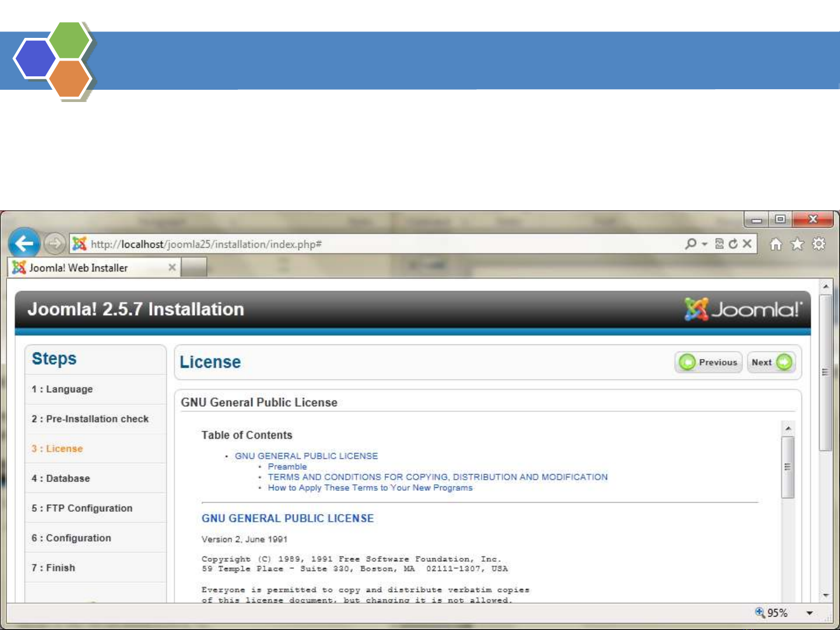Select step 1 : Language
840x630 pixels.
coord(62,389)
